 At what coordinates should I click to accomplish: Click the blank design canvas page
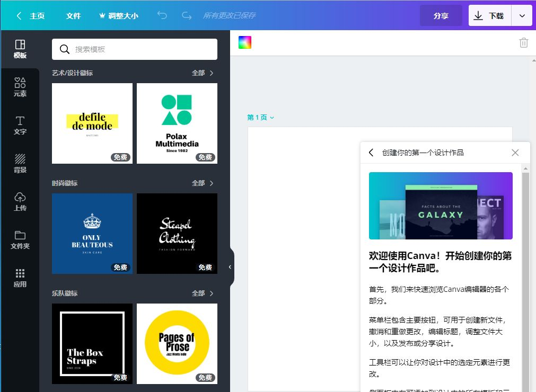point(304,260)
